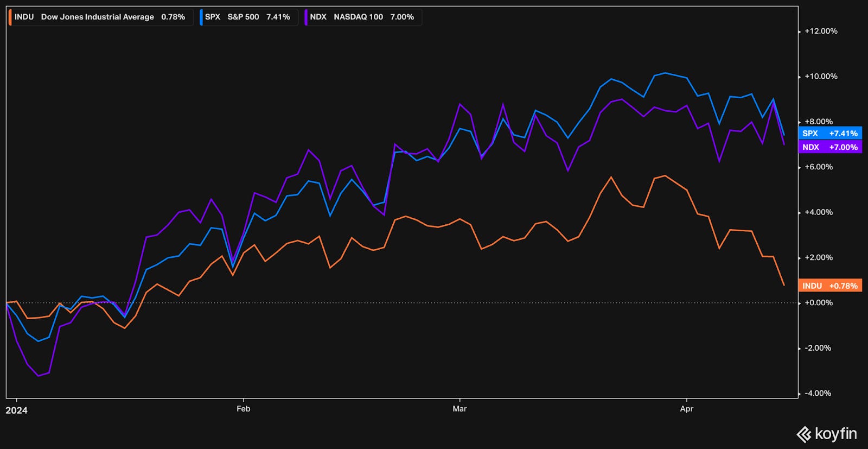Select the NDX NASDAQ 100 legend chip
This screenshot has width=868, height=449.
[x=363, y=17]
